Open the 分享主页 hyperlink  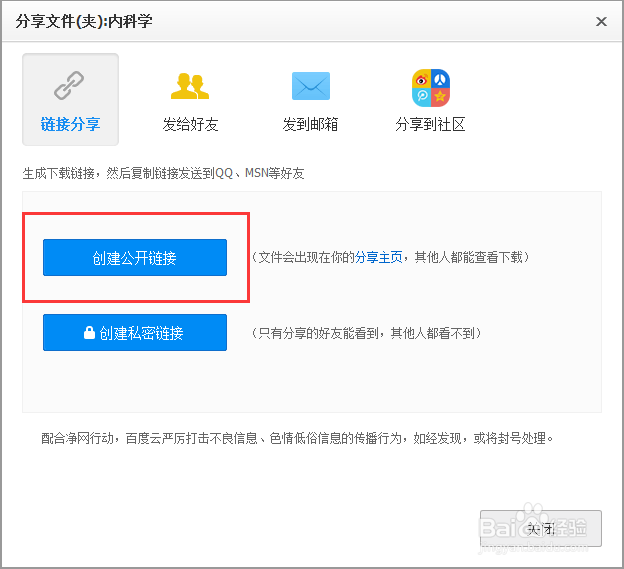click(378, 257)
